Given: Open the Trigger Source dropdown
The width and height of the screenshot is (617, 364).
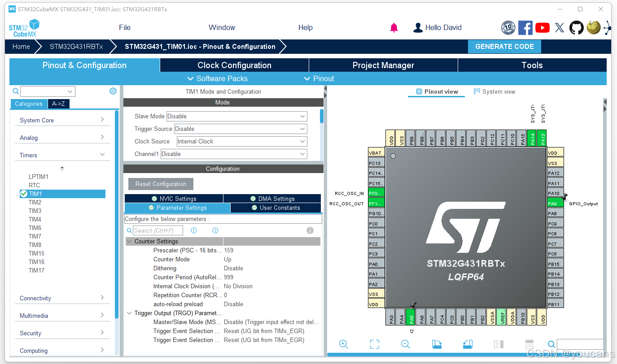Looking at the screenshot, I should point(240,129).
